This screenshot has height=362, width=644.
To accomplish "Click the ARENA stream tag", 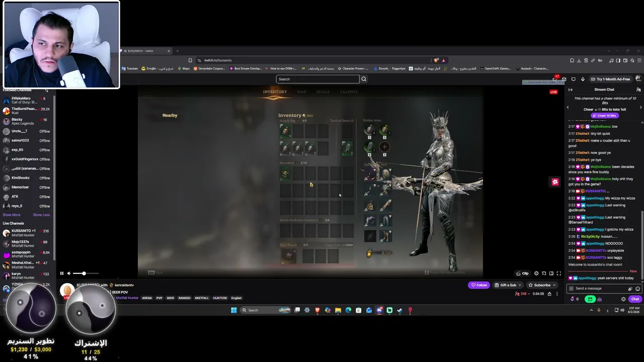I will point(147,298).
